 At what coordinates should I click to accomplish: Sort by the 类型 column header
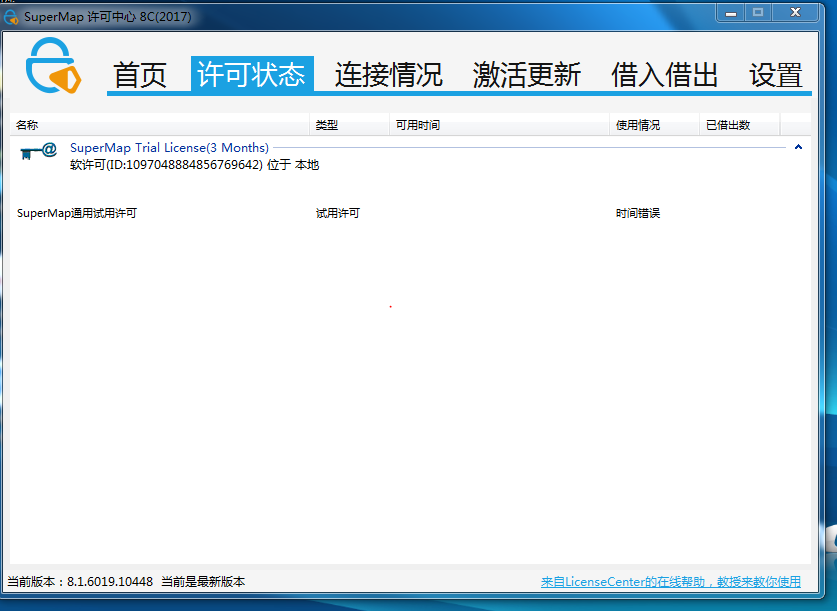pos(350,125)
